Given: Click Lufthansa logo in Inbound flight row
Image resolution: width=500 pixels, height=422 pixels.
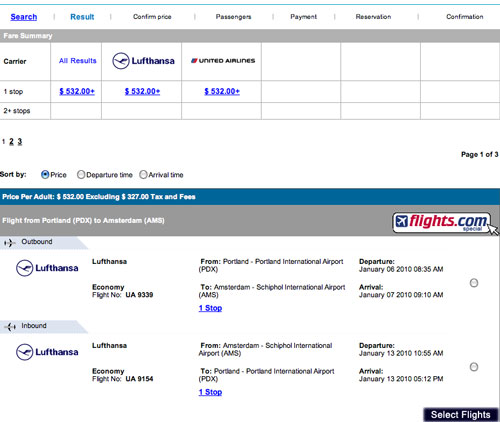Looking at the screenshot, I should click(47, 352).
